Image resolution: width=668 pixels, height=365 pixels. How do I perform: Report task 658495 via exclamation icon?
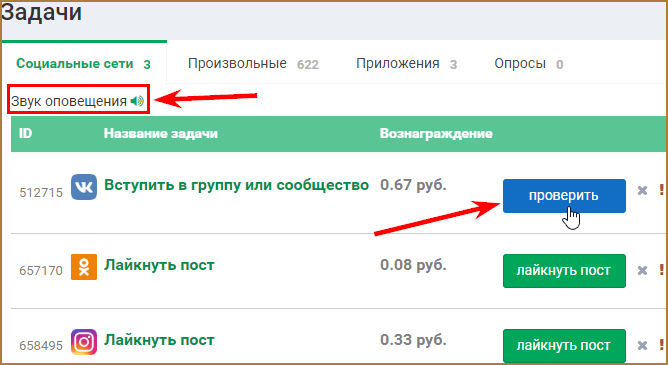tap(662, 345)
